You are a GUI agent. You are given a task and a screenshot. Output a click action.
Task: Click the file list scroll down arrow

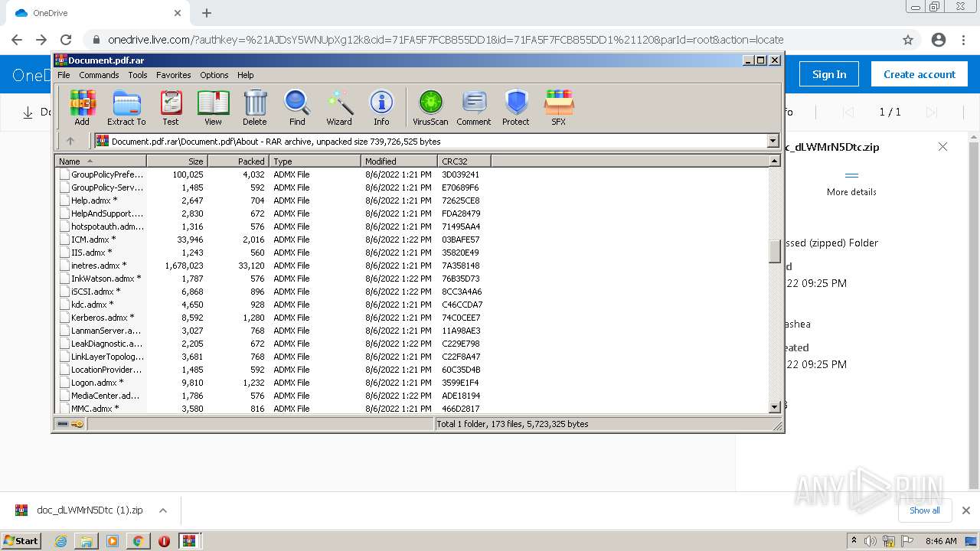coord(775,407)
